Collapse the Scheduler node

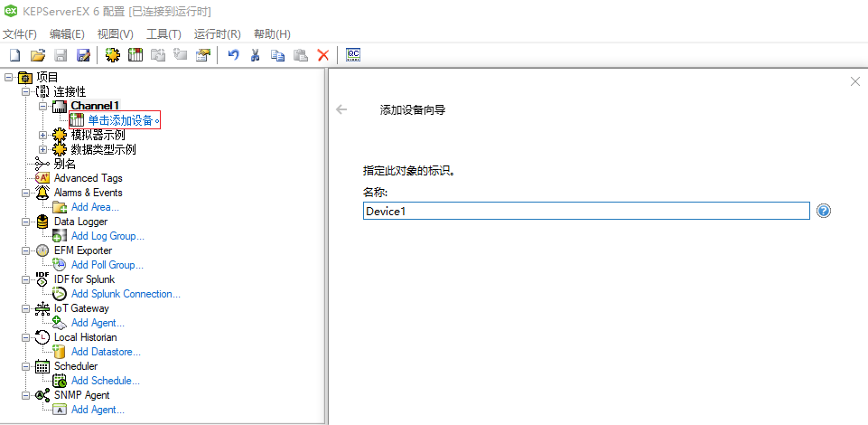click(25, 365)
